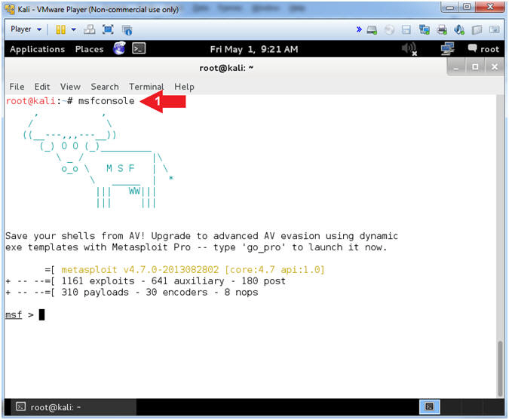Launch the Iceweasel web browser icon

(119, 48)
